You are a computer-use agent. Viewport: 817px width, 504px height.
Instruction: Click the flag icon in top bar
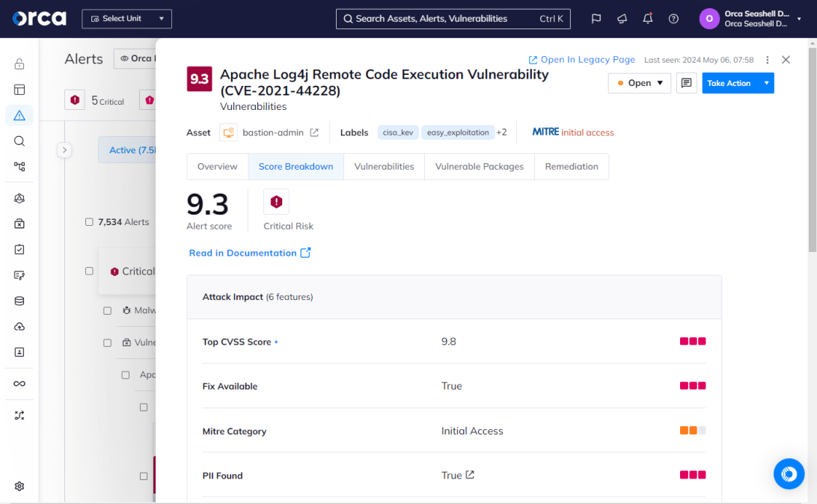[x=596, y=19]
